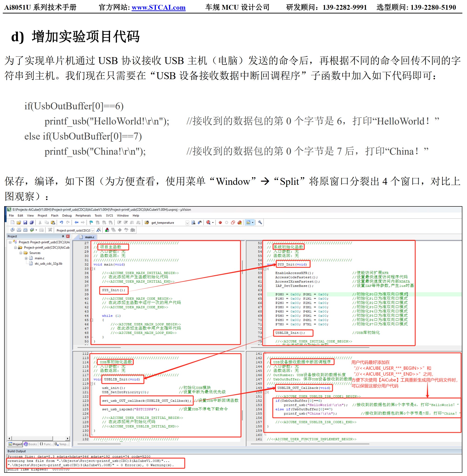
Task: Open the Window menu
Action: click(x=123, y=216)
